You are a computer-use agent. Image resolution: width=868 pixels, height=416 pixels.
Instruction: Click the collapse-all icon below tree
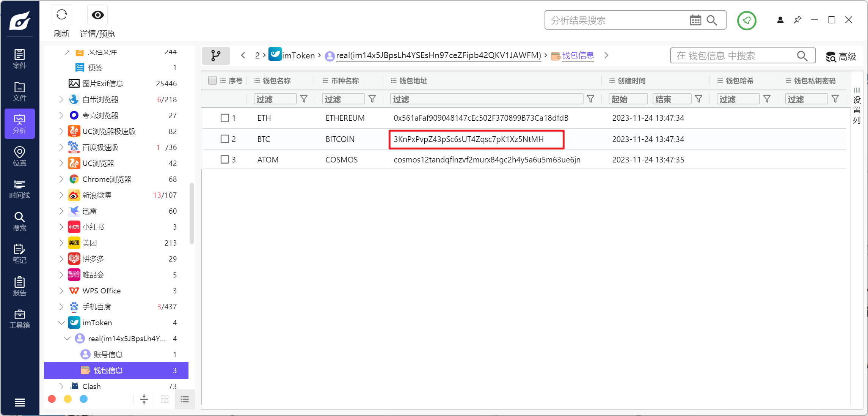tap(144, 399)
